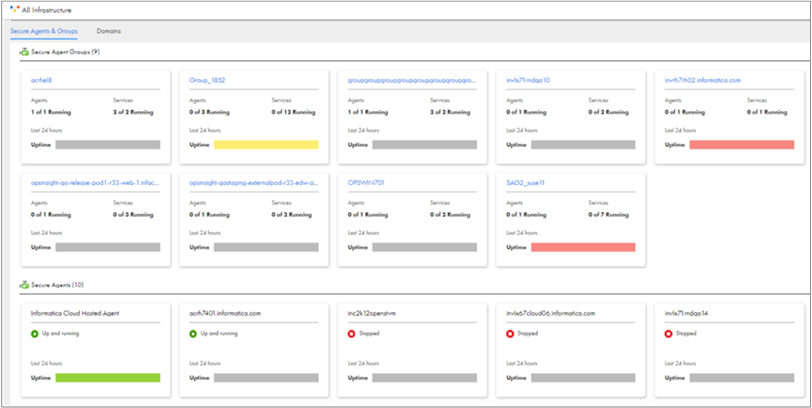Open the invlx71mdqa10 group link
Screen dimensions: 812x408
[x=528, y=80]
